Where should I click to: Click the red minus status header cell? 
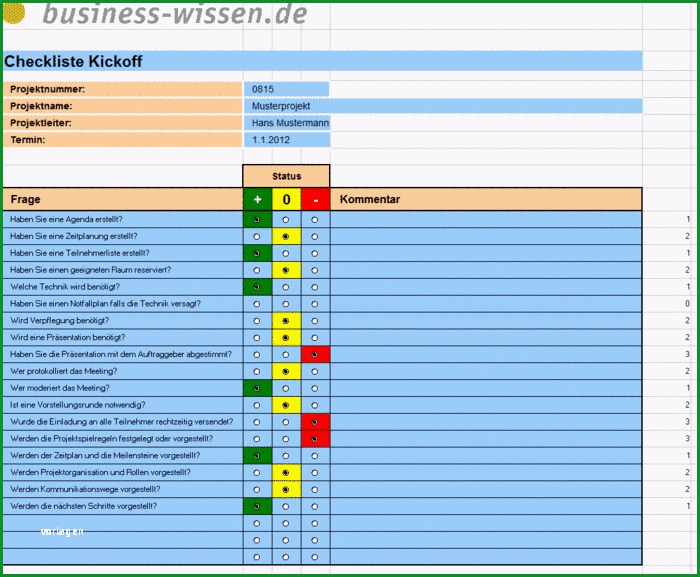point(316,199)
